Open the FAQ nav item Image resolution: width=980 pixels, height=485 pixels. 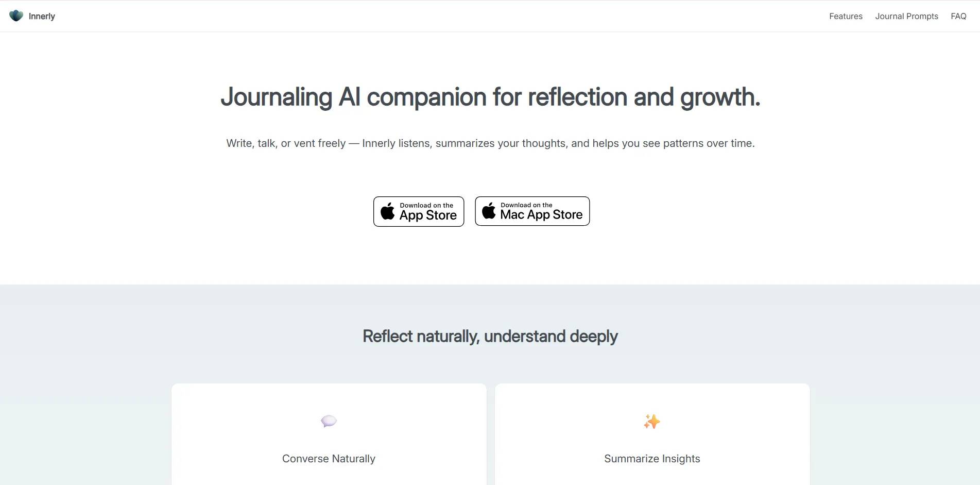pyautogui.click(x=958, y=16)
